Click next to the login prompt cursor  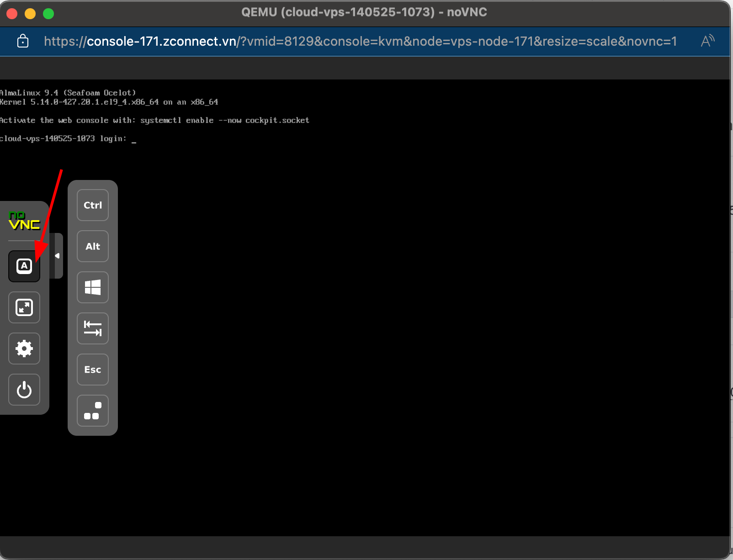[134, 138]
